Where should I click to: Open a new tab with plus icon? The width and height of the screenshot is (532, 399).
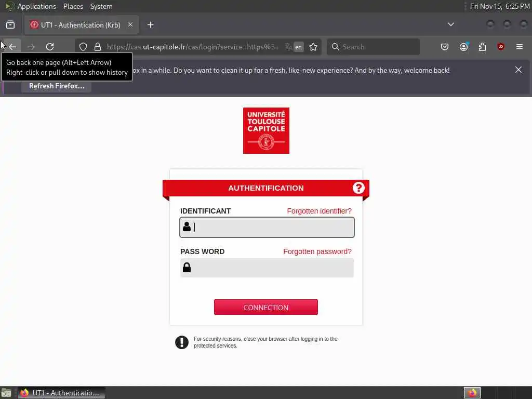151,25
